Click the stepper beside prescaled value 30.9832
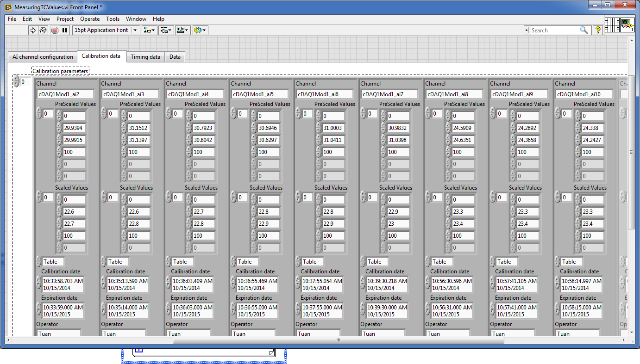Image resolution: width=640 pixels, height=364 pixels. (x=383, y=128)
